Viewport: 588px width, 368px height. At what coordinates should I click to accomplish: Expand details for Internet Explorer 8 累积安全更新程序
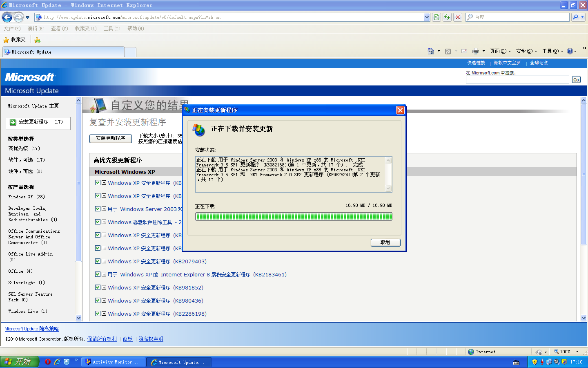tap(104, 274)
